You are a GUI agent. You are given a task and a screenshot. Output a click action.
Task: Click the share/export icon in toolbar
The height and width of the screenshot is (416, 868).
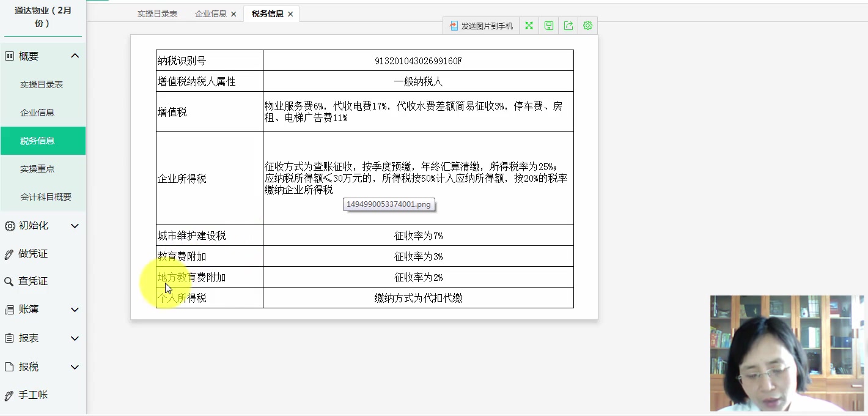click(x=568, y=25)
